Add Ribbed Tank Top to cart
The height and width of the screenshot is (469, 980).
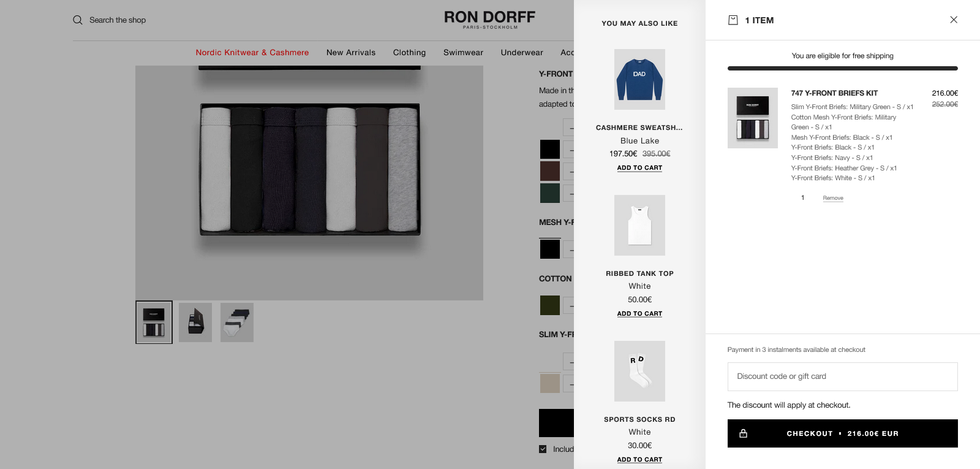[x=639, y=314]
